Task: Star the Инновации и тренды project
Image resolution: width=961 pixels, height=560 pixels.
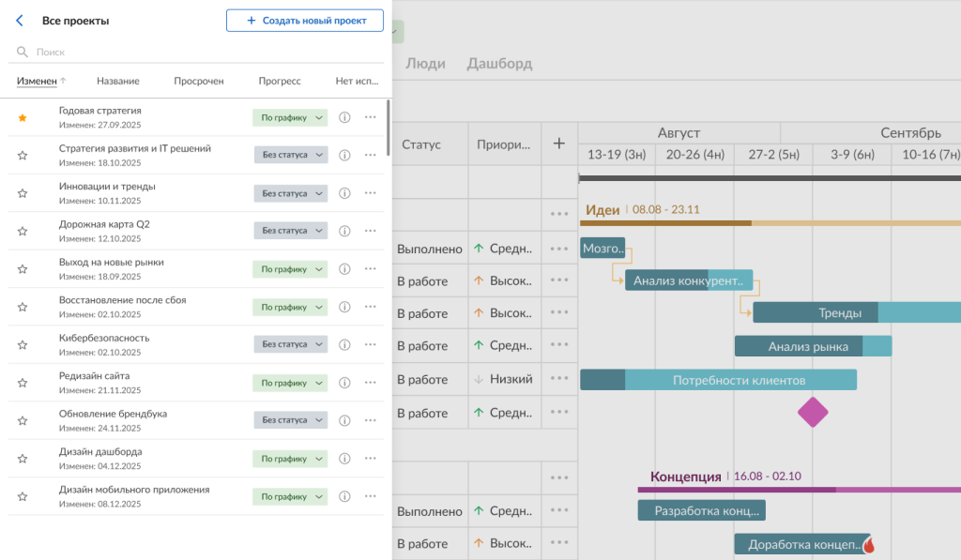Action: point(23,193)
